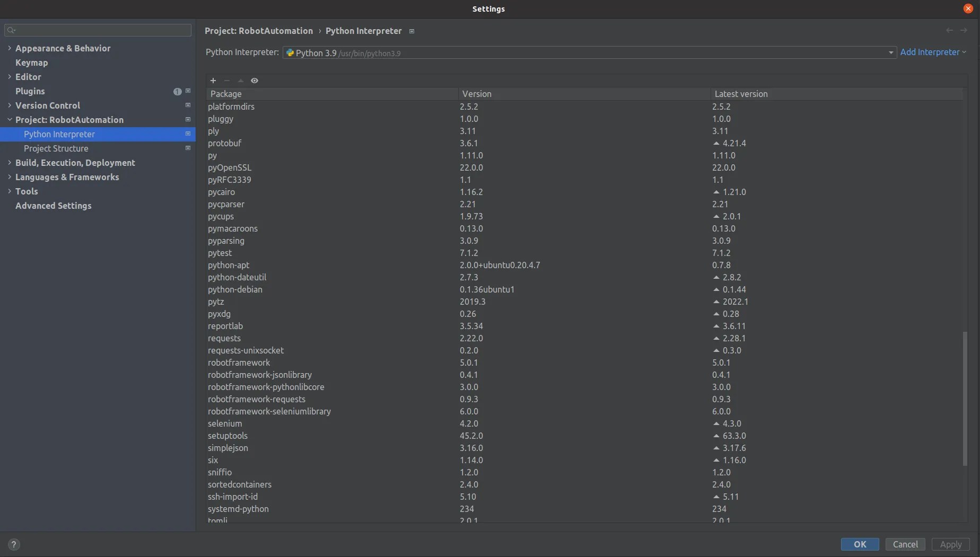980x557 pixels.
Task: Click the back navigation arrow
Action: [x=949, y=30]
